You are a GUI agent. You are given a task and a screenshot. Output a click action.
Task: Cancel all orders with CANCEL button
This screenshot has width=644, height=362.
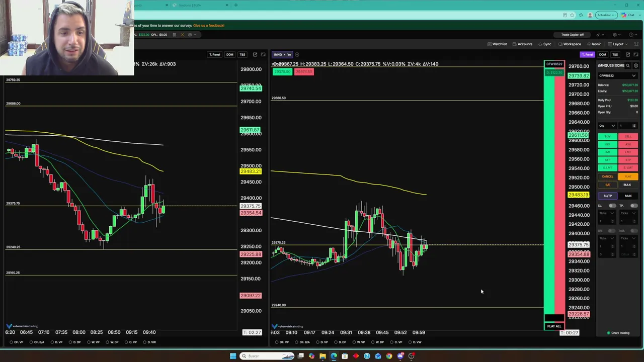coord(607,176)
